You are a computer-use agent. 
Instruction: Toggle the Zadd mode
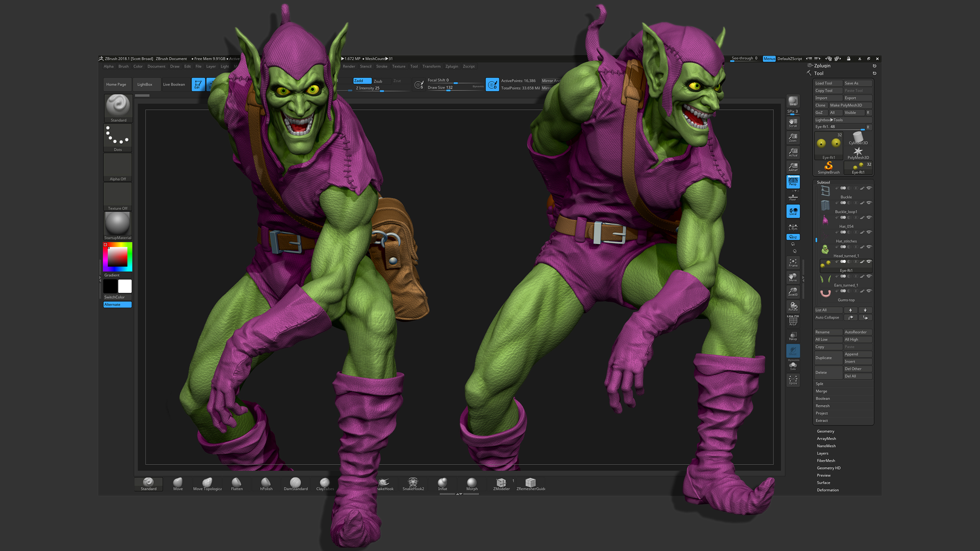(362, 81)
